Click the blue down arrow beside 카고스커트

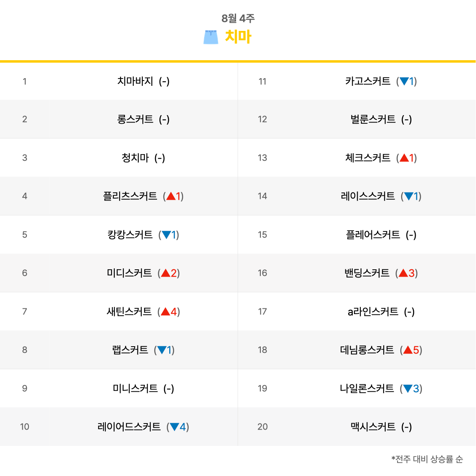pyautogui.click(x=404, y=81)
